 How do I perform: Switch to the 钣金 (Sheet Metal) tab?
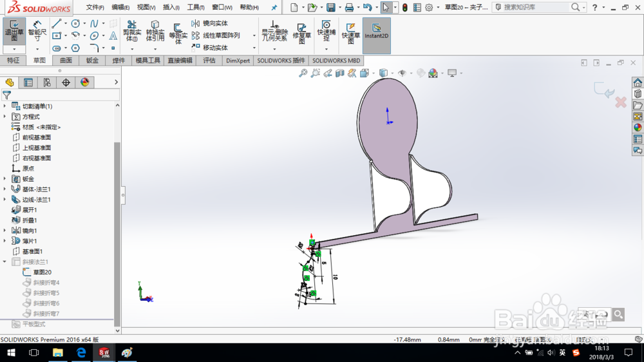coord(92,61)
